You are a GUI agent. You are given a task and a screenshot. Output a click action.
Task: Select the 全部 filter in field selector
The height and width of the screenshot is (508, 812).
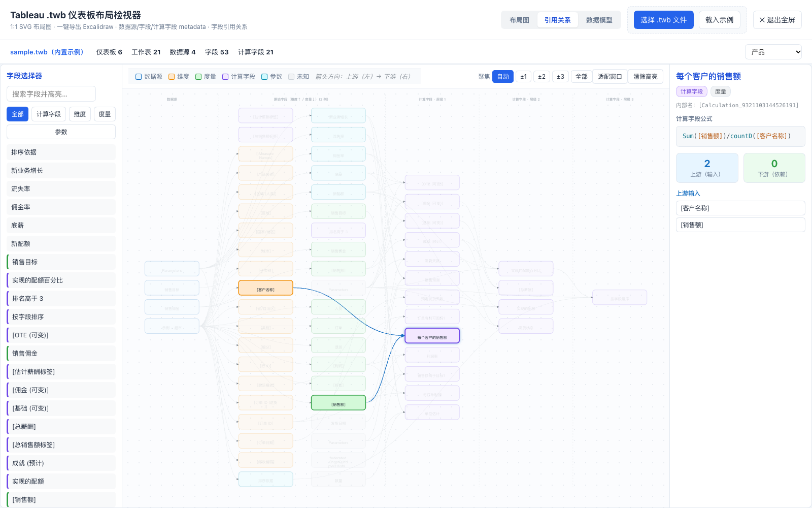coord(17,114)
